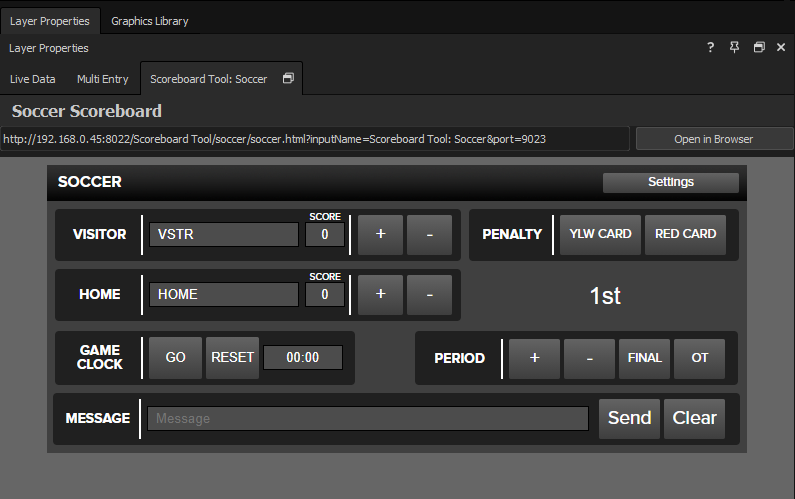Switch to the Graphics Library tab
795x499 pixels.
(x=149, y=20)
